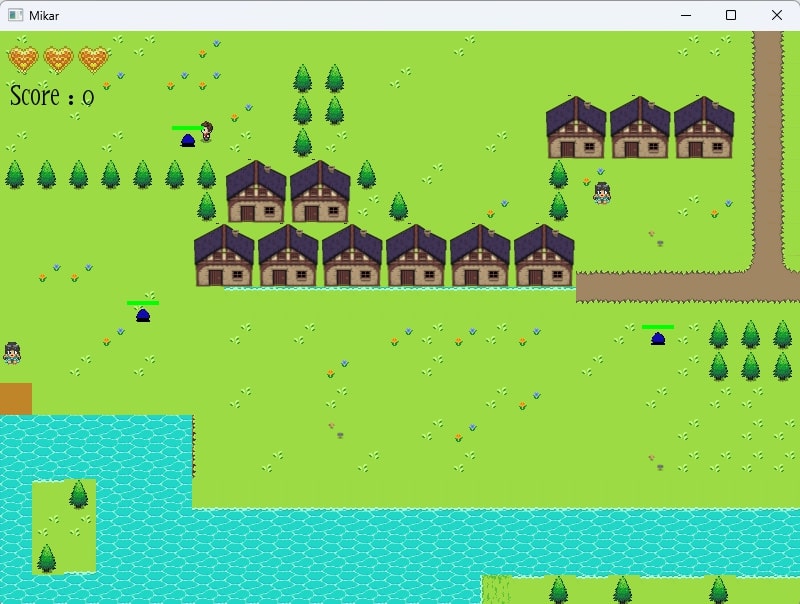Click the first golden heart life icon
Image resolution: width=800 pixels, height=604 pixels.
point(23,60)
